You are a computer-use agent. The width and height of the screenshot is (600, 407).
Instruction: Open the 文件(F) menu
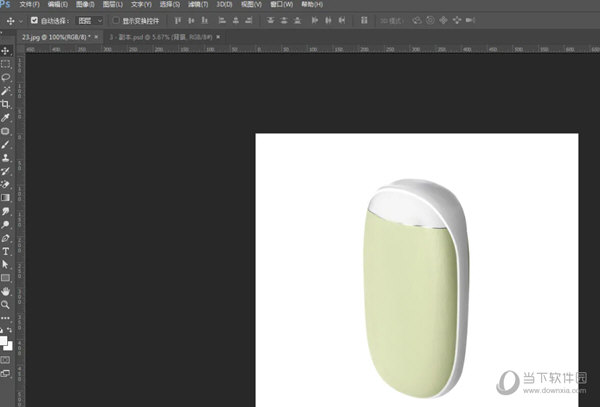coord(29,5)
